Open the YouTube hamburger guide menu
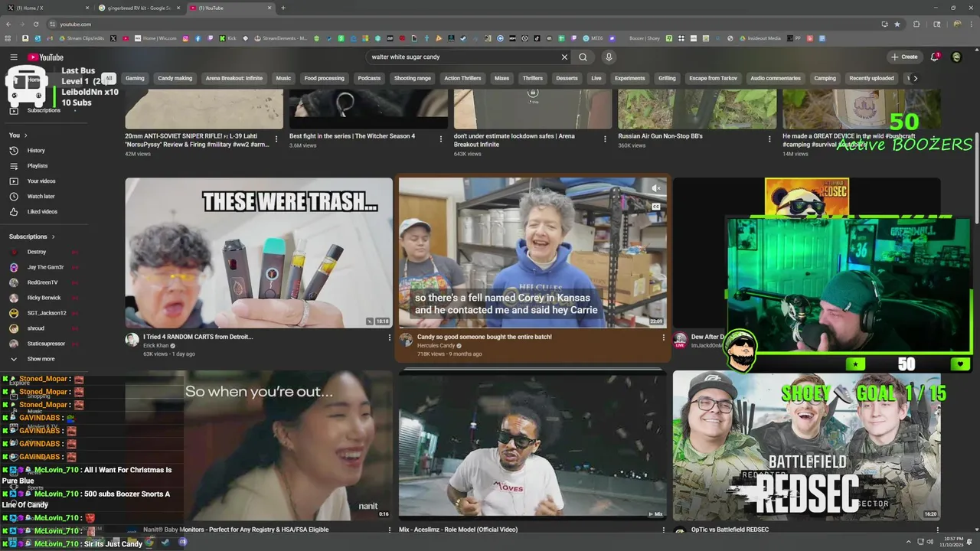 pyautogui.click(x=14, y=57)
